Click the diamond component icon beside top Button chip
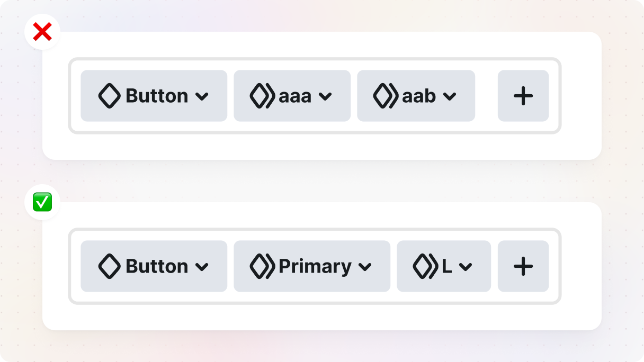This screenshot has width=644, height=362. tap(109, 96)
